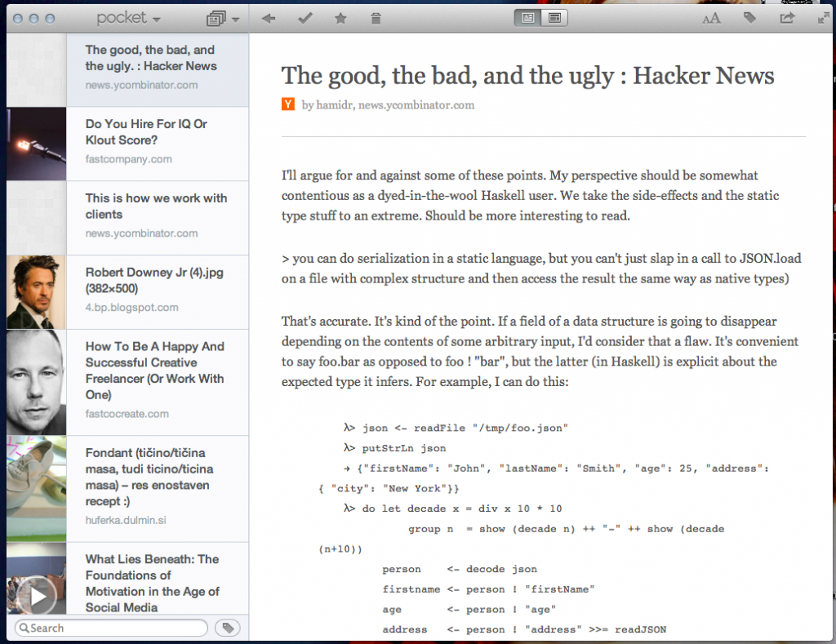Image resolution: width=836 pixels, height=644 pixels.
Task: Enter full screen with the arrows icon
Action: pos(823,19)
